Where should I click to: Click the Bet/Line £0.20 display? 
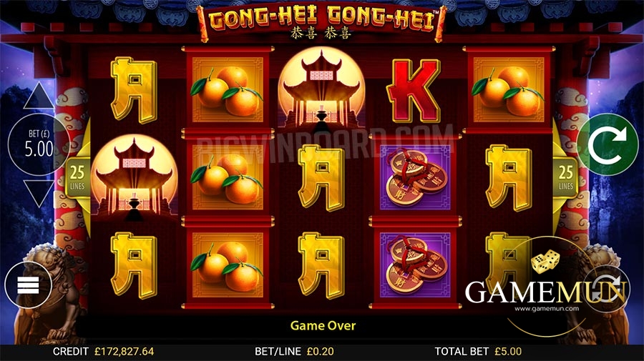[x=294, y=352]
